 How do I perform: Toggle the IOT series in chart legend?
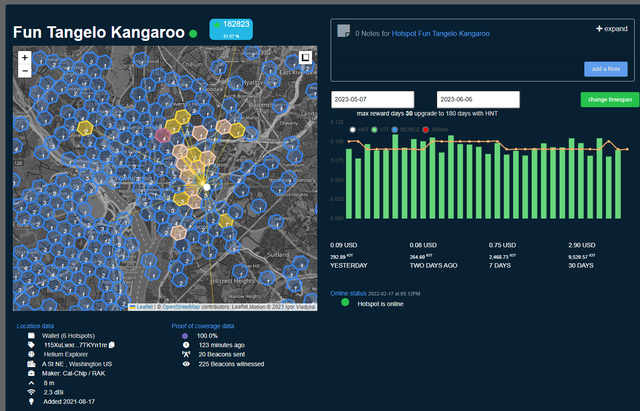(x=380, y=130)
